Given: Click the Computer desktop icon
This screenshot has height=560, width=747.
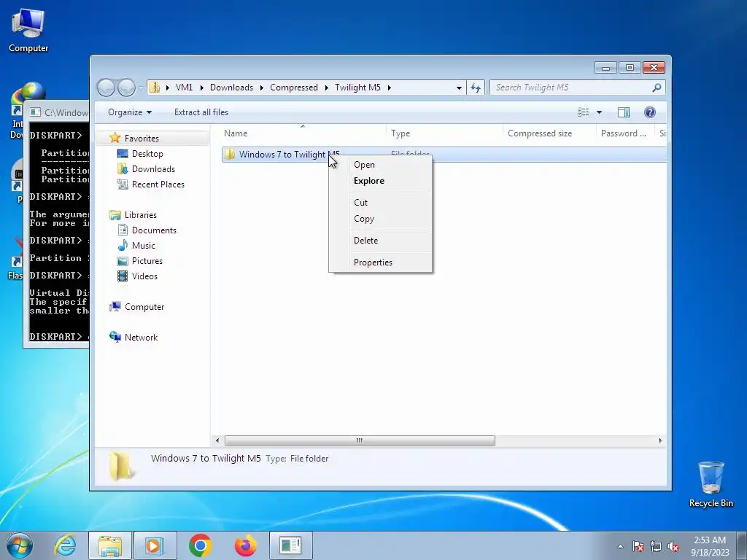Looking at the screenshot, I should [x=28, y=31].
